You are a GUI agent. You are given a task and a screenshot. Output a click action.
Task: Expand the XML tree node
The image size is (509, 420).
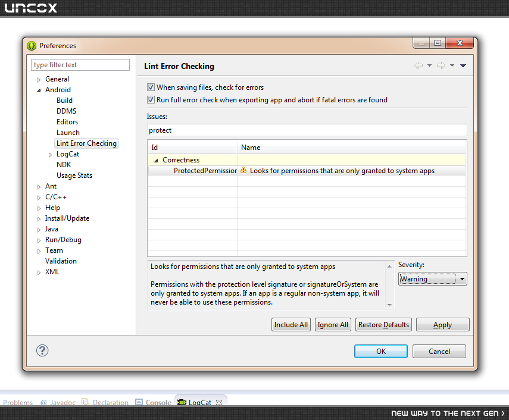(39, 272)
